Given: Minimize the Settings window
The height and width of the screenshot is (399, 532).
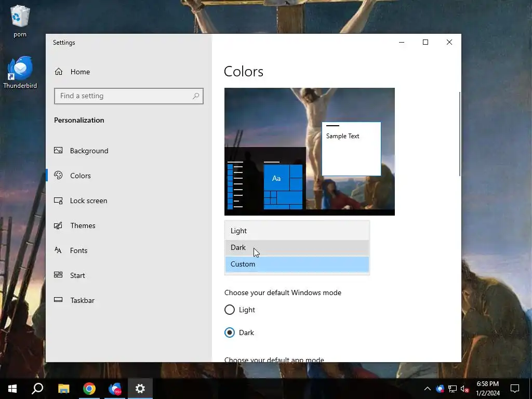Looking at the screenshot, I should (x=402, y=43).
